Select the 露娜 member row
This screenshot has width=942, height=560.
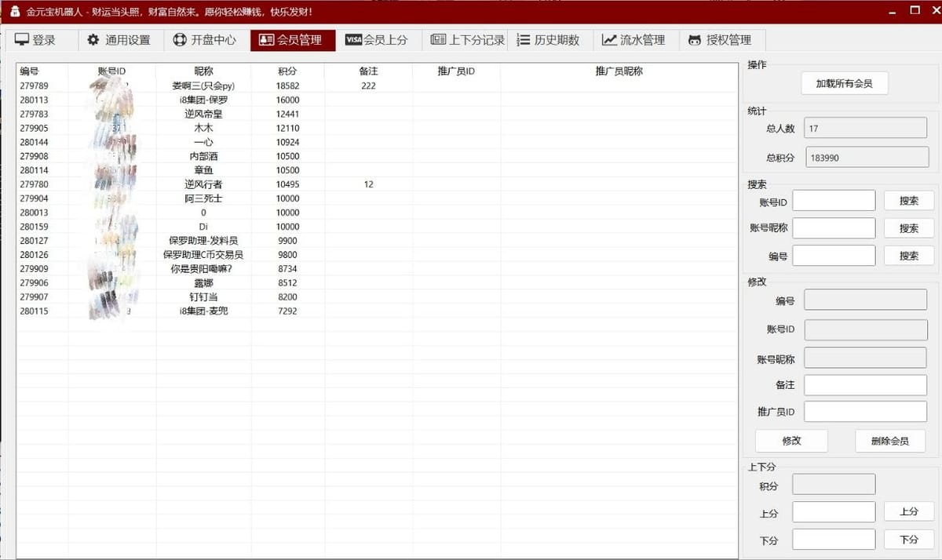[377, 283]
